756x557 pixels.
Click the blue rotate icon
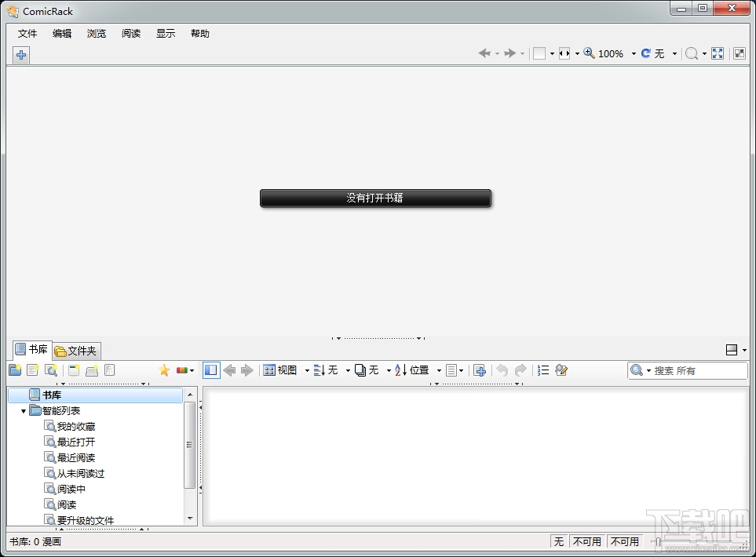pyautogui.click(x=645, y=53)
